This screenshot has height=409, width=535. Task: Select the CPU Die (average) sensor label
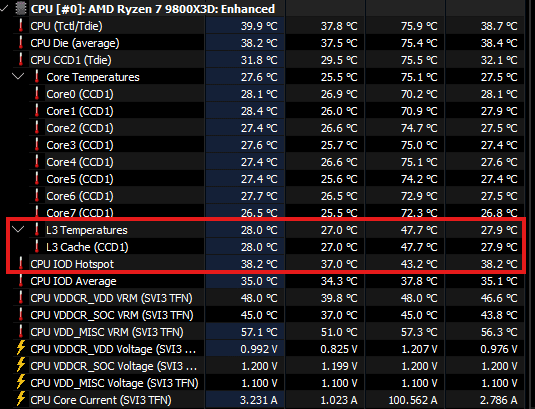click(x=75, y=43)
